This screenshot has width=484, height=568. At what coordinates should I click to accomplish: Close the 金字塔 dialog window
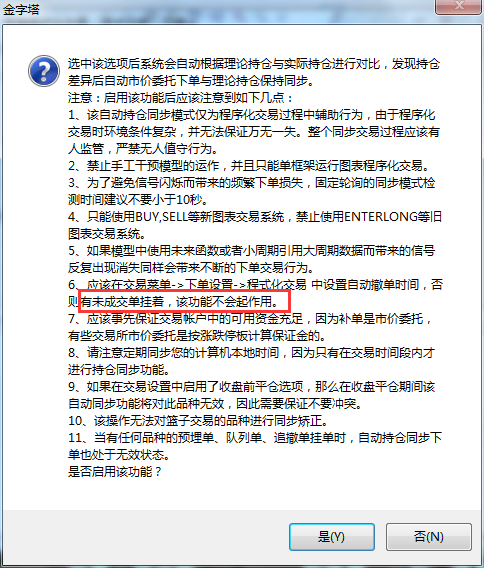tap(459, 6)
